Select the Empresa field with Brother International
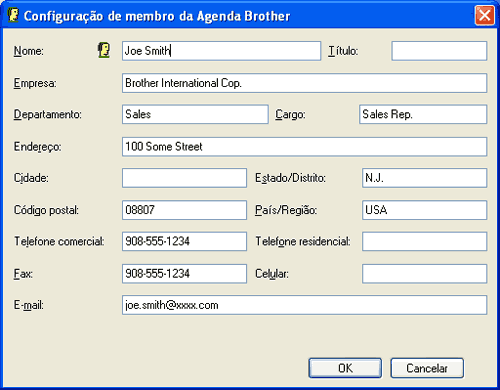500x390 pixels. click(x=304, y=83)
